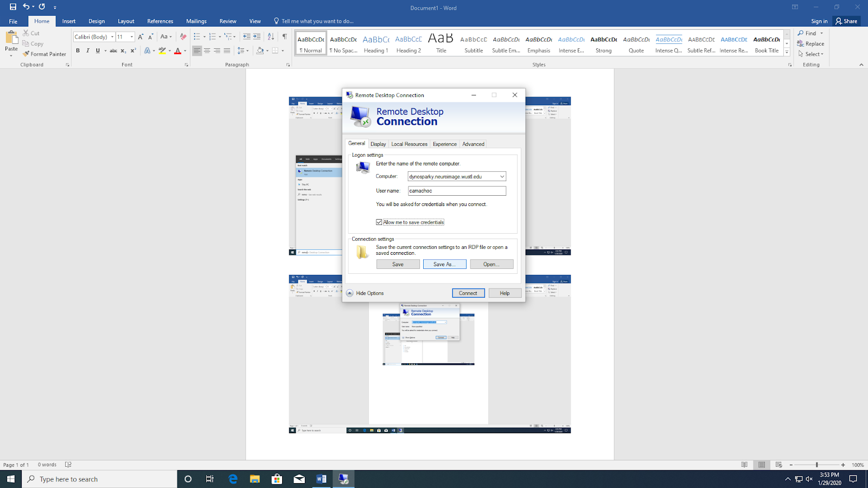Apply strikethrough formatting
The image size is (868, 488).
click(113, 50)
